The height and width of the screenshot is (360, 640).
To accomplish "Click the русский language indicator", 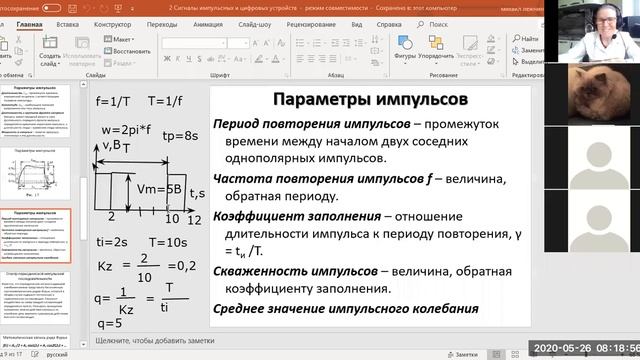I will (x=57, y=355).
